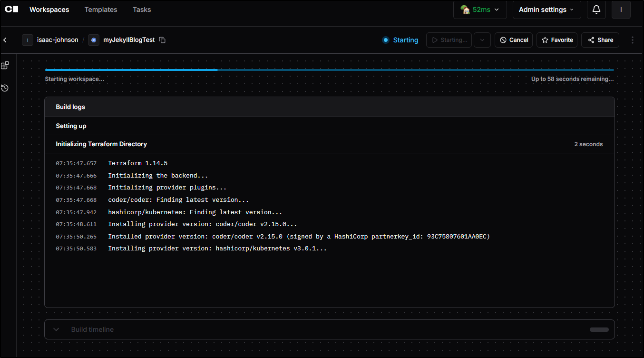644x358 pixels.
Task: Open the workspace overflow menu (three dots)
Action: pyautogui.click(x=633, y=40)
